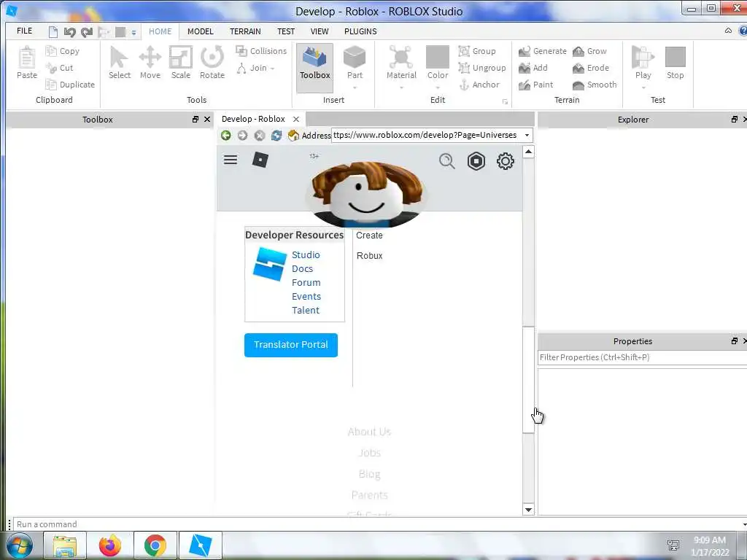Click the browser Refresh icon

[x=276, y=135]
